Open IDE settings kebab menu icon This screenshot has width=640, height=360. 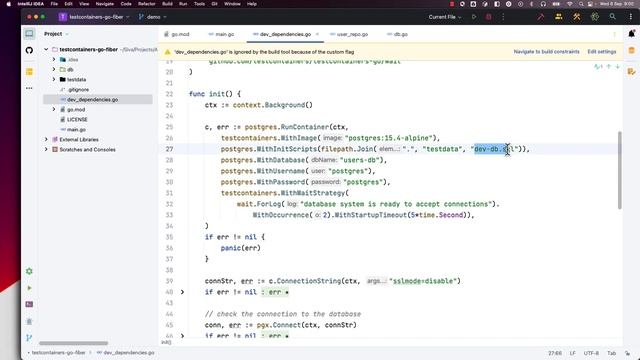tap(631, 17)
